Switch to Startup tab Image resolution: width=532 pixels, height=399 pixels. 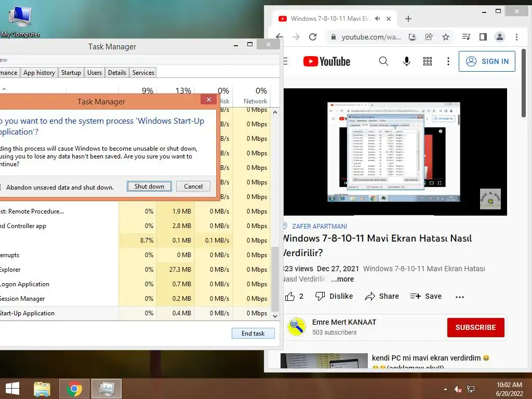click(71, 73)
